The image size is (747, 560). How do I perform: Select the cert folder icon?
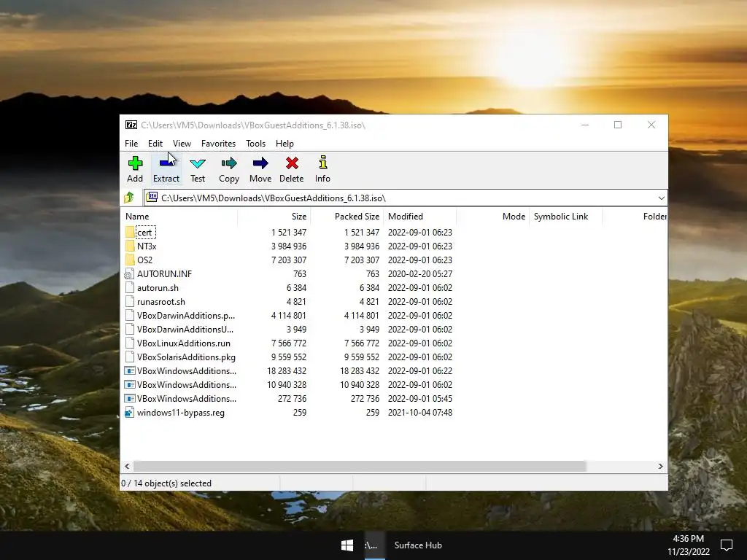coord(130,233)
